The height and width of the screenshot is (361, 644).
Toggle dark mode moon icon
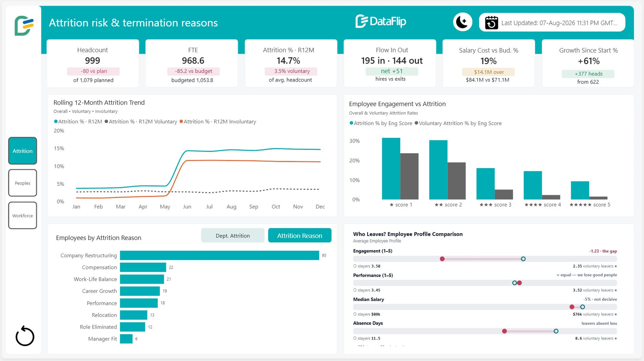pos(463,22)
